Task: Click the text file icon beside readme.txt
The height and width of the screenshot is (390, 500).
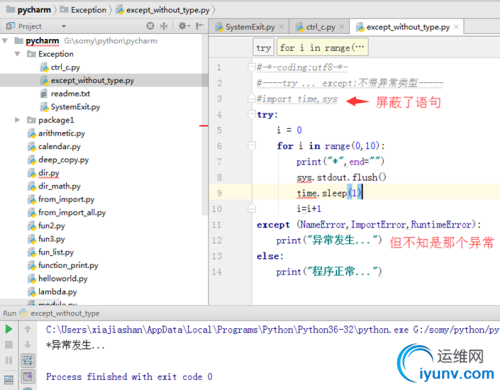Action: (44, 94)
